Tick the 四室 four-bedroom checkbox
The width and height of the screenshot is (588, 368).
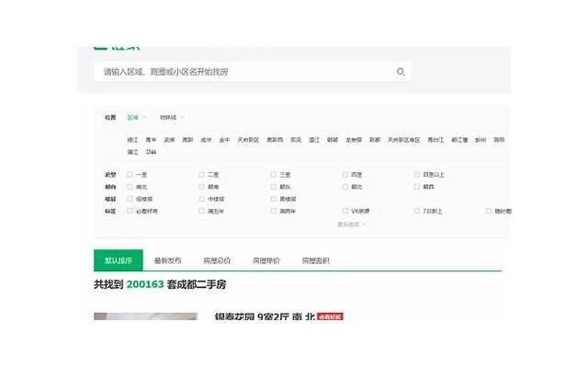(345, 175)
